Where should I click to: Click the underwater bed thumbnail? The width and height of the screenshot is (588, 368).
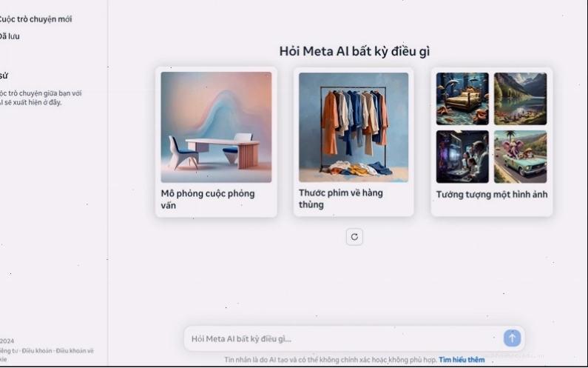(462, 98)
